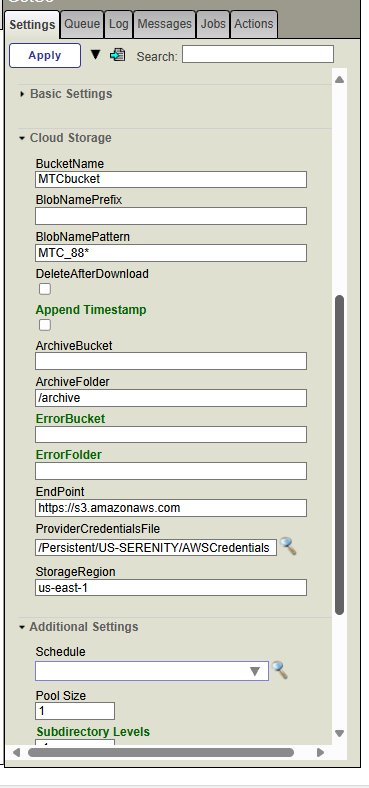Open the Messages tab
Image resolution: width=369 pixels, height=788 pixels.
[x=164, y=24]
